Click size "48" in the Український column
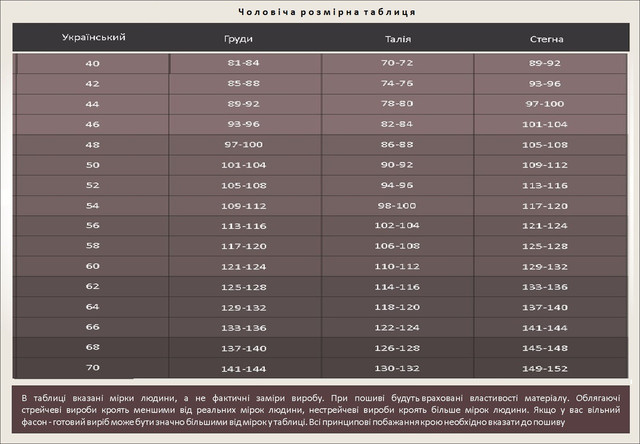This screenshot has width=640, height=444. 93,144
